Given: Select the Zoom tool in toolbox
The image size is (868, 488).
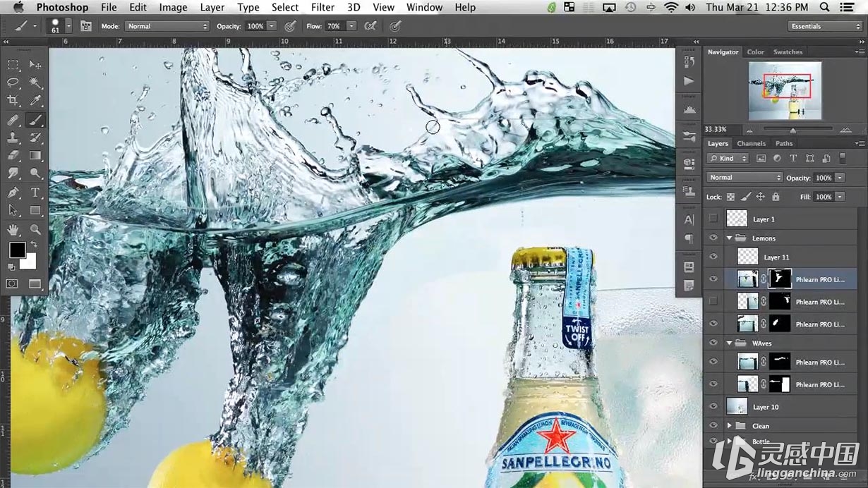Looking at the screenshot, I should coord(35,229).
